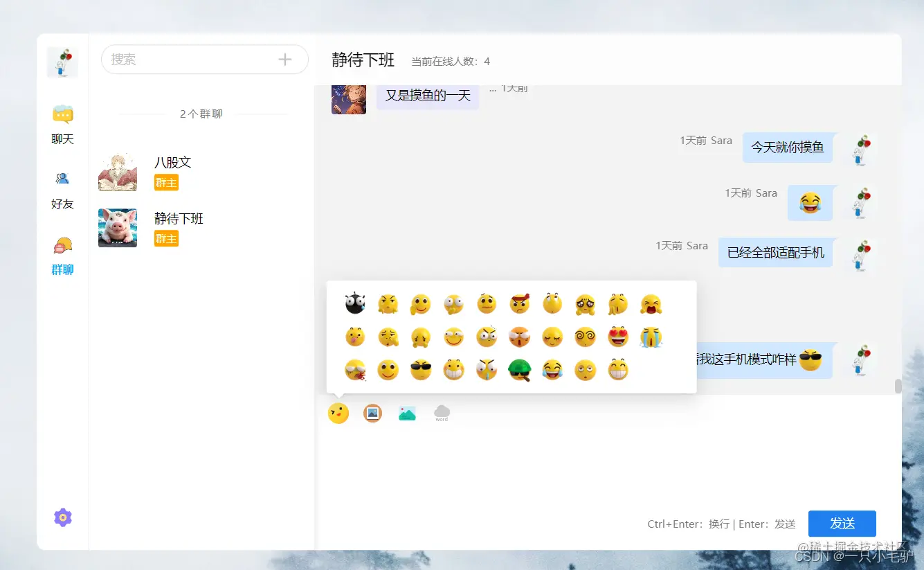Select the heart-eyes emoji in the picker
Image resolution: width=924 pixels, height=570 pixels.
[618, 337]
